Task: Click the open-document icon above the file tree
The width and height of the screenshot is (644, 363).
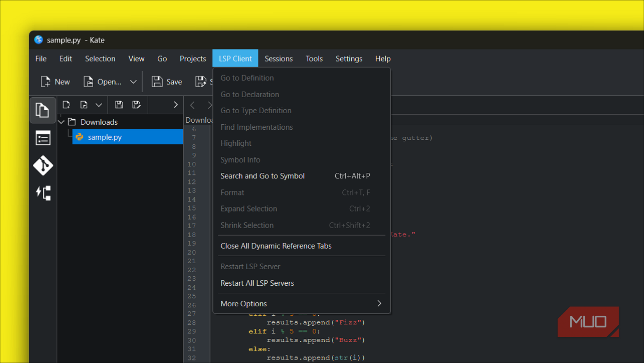Action: click(84, 105)
